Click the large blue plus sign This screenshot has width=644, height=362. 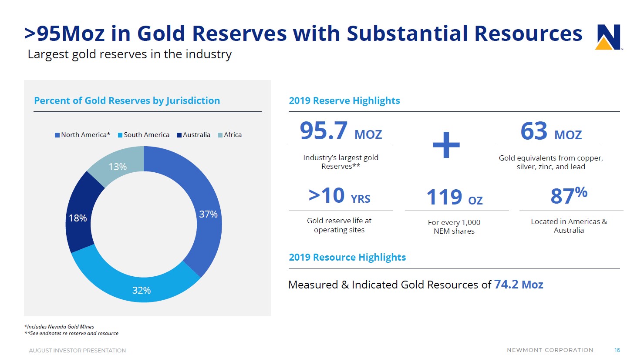[446, 144]
